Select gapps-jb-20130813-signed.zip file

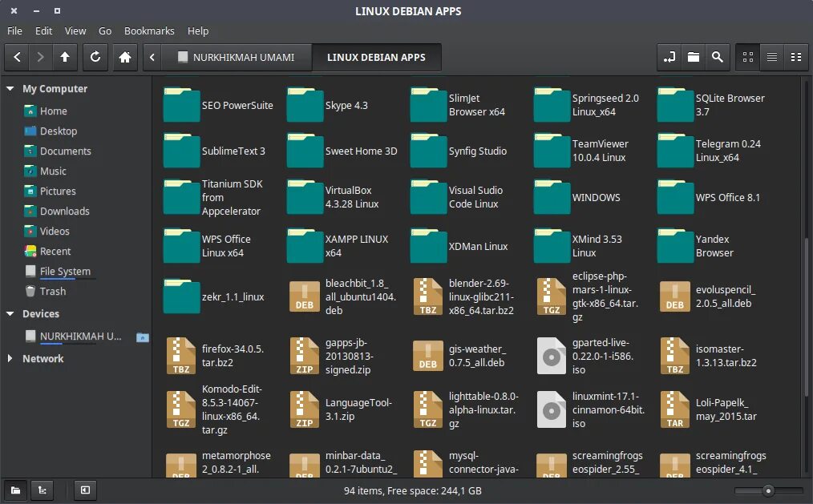(332, 356)
